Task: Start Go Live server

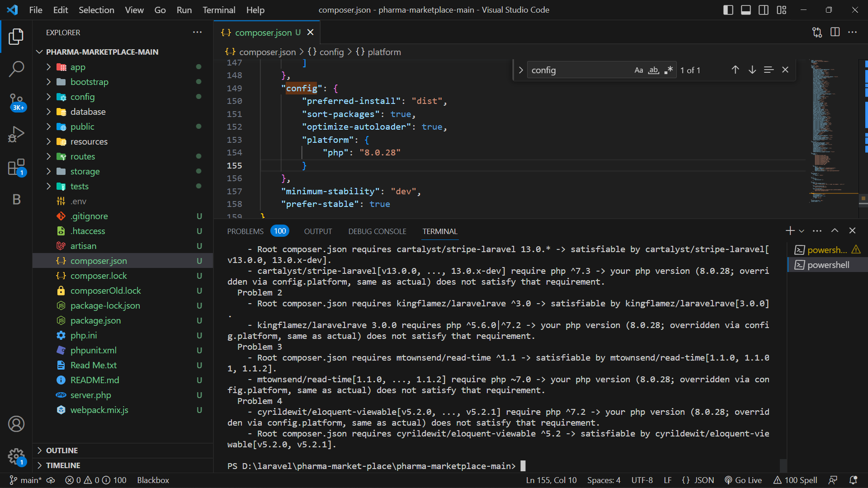Action: pyautogui.click(x=743, y=480)
